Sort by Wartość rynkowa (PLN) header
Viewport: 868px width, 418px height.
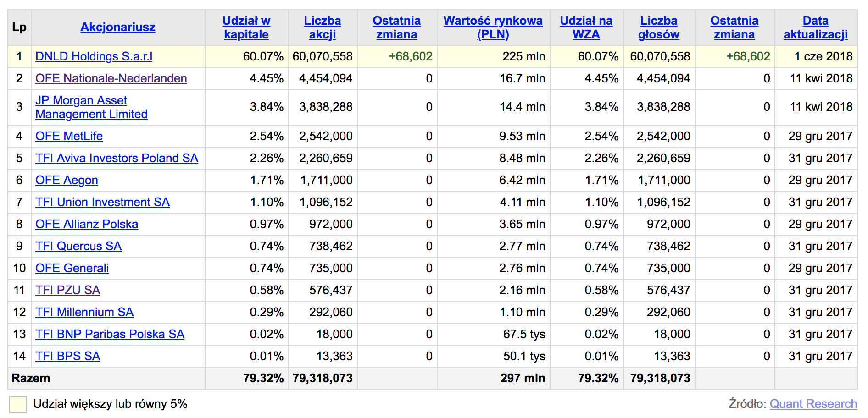[493, 27]
